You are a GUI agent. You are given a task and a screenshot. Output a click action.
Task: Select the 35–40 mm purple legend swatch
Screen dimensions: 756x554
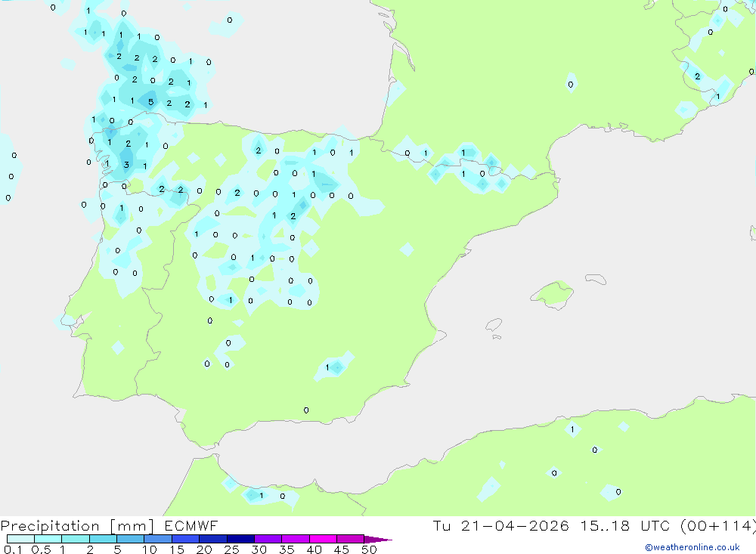296,539
